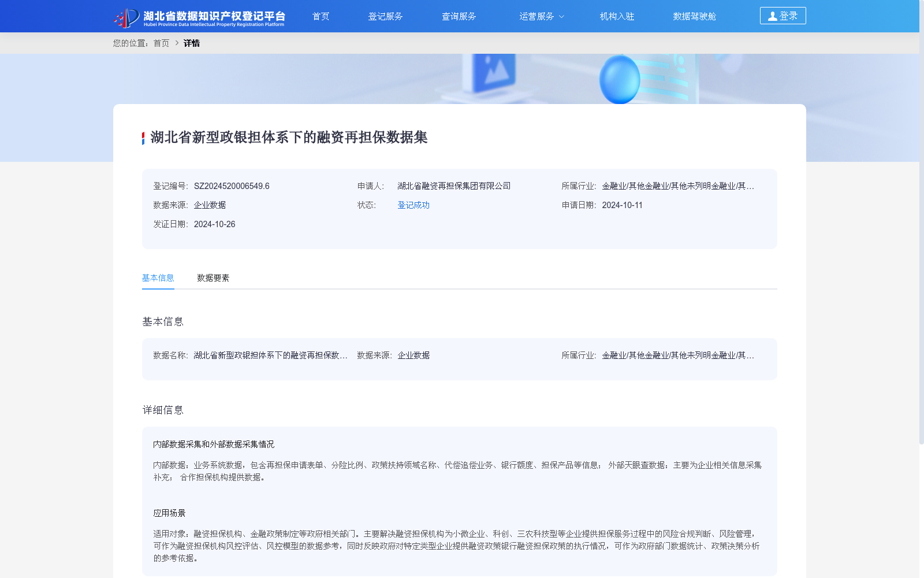924x578 pixels.
Task: Click the truncated 数据名称 value
Action: [270, 355]
